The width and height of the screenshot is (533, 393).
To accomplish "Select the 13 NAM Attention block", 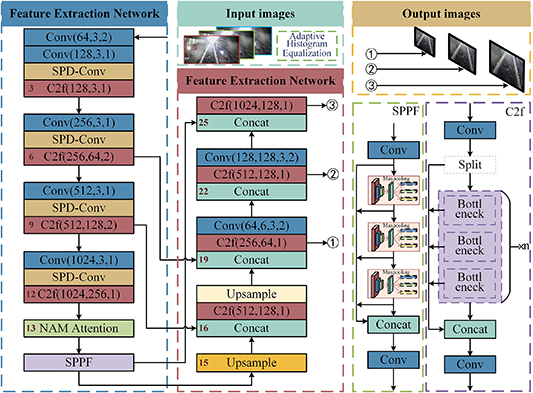I will 79,328.
